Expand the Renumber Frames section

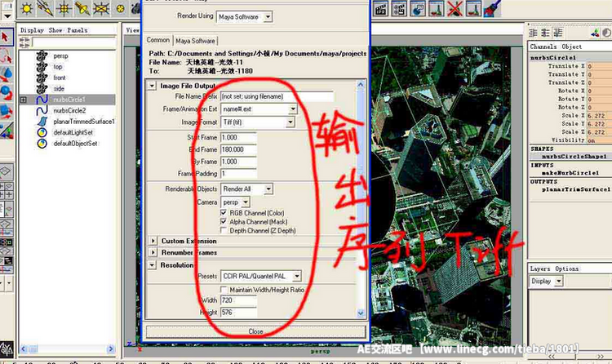click(153, 252)
